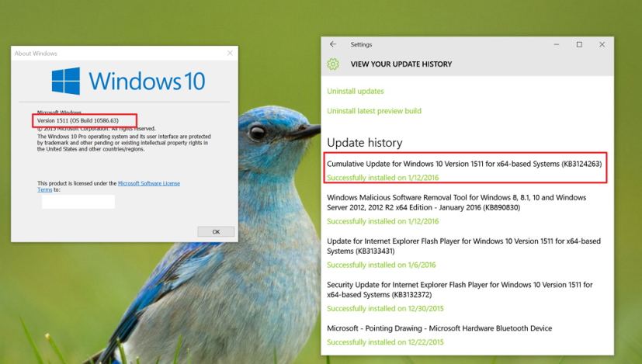Maximize the Settings window
Viewport: 642px width, 364px height.
pos(579,44)
